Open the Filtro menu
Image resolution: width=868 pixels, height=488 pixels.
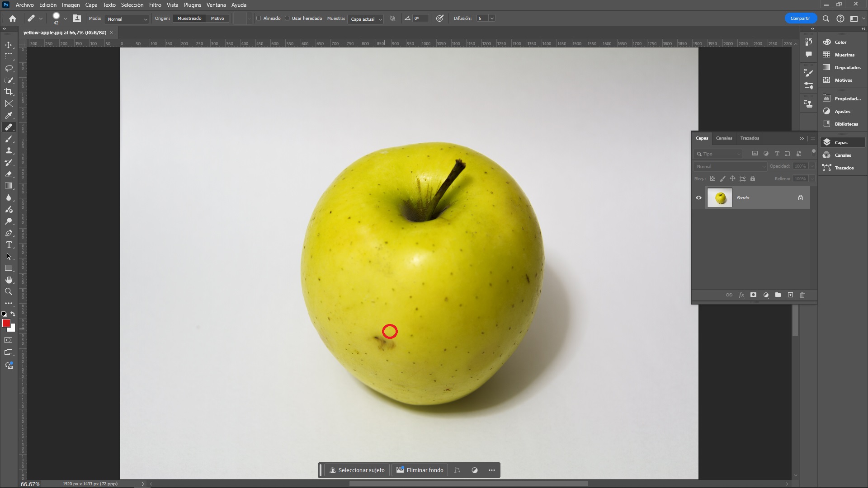pyautogui.click(x=155, y=5)
